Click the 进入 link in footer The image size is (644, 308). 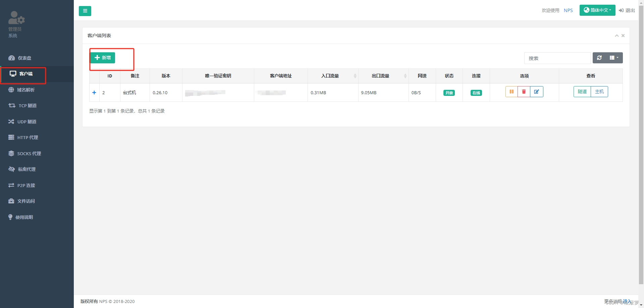click(x=627, y=301)
